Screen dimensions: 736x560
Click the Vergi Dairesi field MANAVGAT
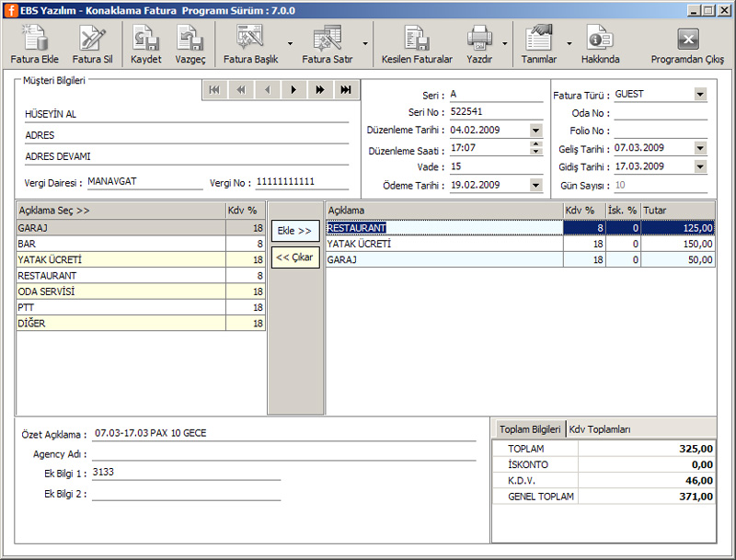pyautogui.click(x=144, y=182)
